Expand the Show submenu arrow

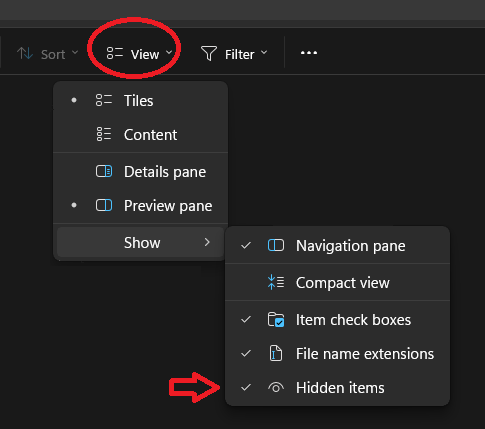coord(207,242)
